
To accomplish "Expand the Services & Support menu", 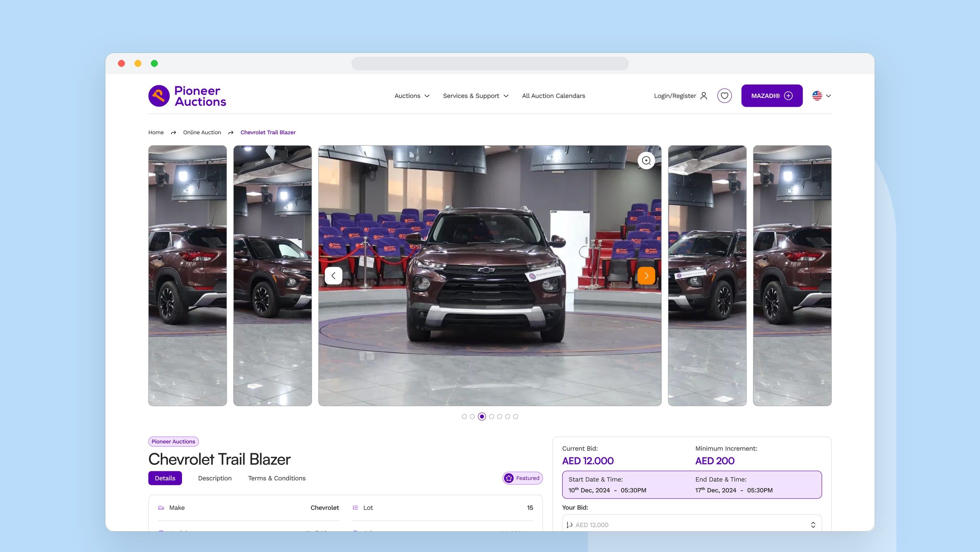I will (x=476, y=96).
